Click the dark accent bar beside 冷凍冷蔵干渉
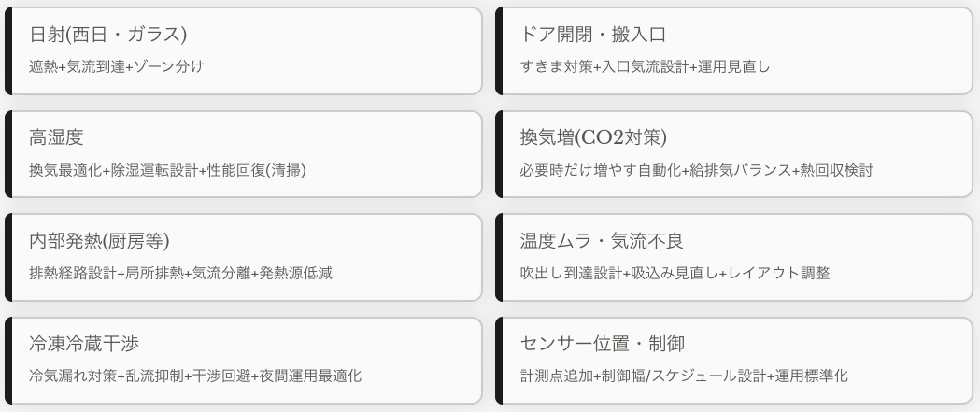The height and width of the screenshot is (412, 980). pyautogui.click(x=8, y=361)
